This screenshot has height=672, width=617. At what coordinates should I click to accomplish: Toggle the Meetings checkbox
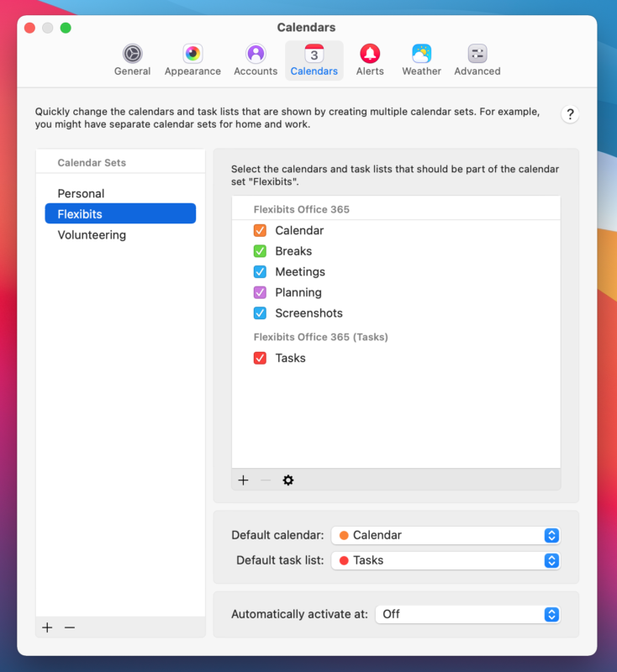(x=260, y=271)
